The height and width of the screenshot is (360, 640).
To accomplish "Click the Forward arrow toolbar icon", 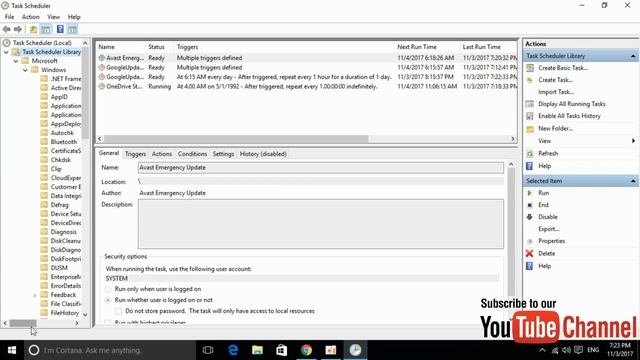I will [x=18, y=29].
